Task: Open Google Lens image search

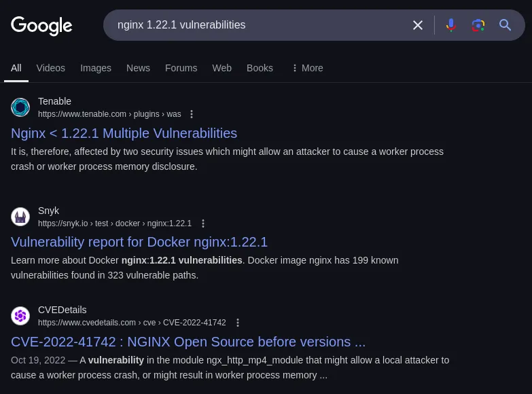Action: click(478, 25)
